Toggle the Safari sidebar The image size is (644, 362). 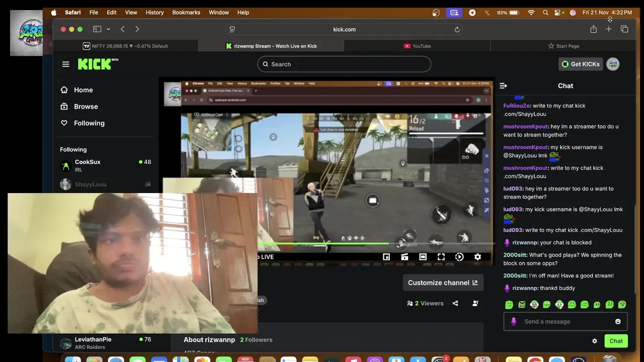pyautogui.click(x=97, y=29)
